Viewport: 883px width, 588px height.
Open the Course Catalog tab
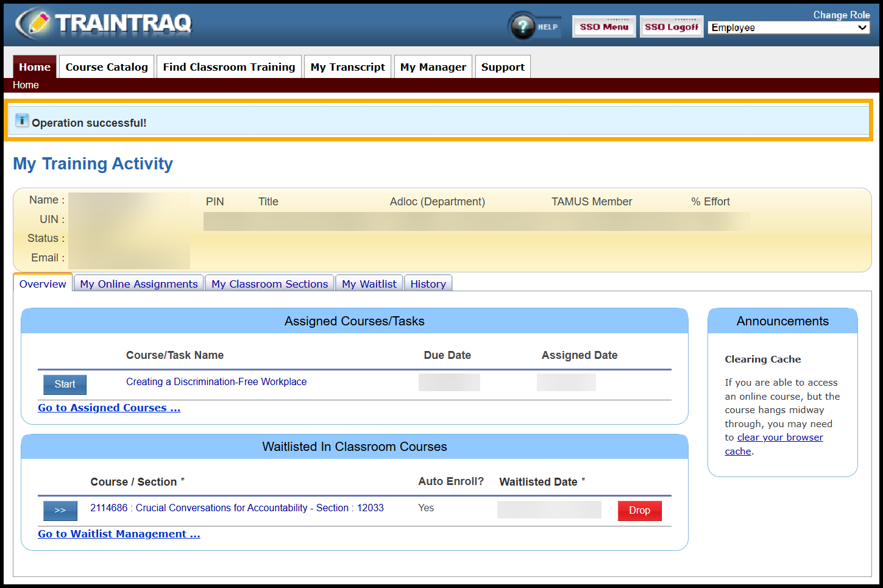coord(107,67)
